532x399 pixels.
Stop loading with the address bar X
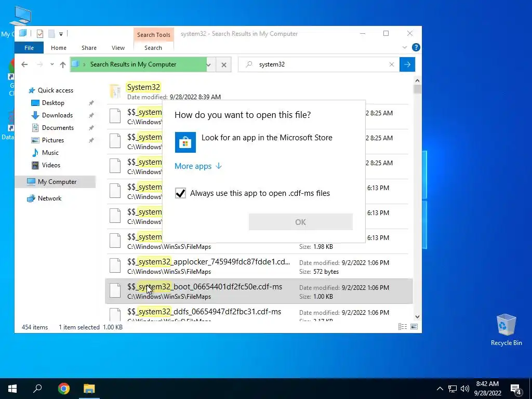(x=224, y=64)
